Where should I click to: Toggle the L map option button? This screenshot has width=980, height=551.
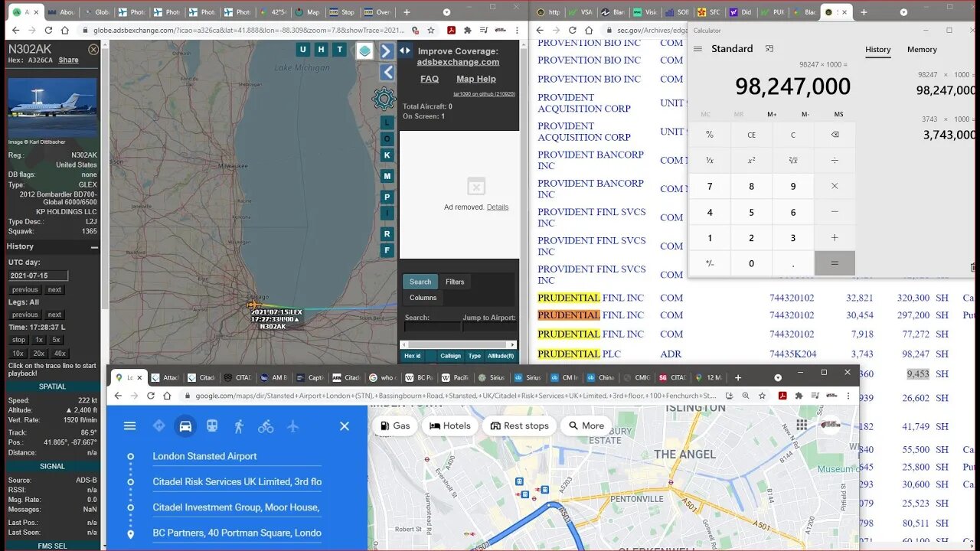point(387,122)
